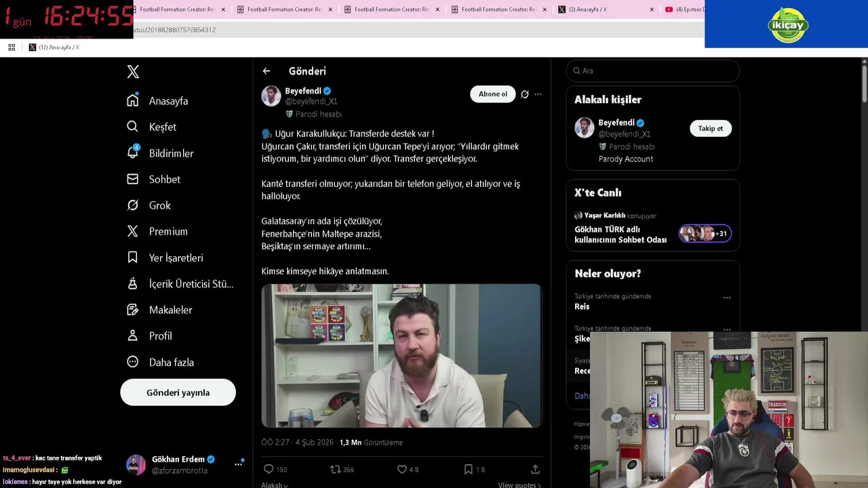Play the embedded post video
The width and height of the screenshot is (868, 488).
point(401,356)
